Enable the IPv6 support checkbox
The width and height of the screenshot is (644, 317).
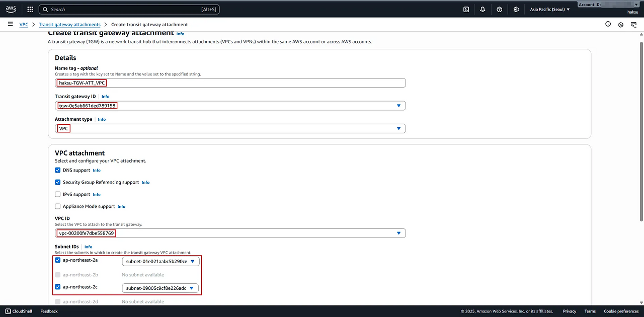[57, 194]
